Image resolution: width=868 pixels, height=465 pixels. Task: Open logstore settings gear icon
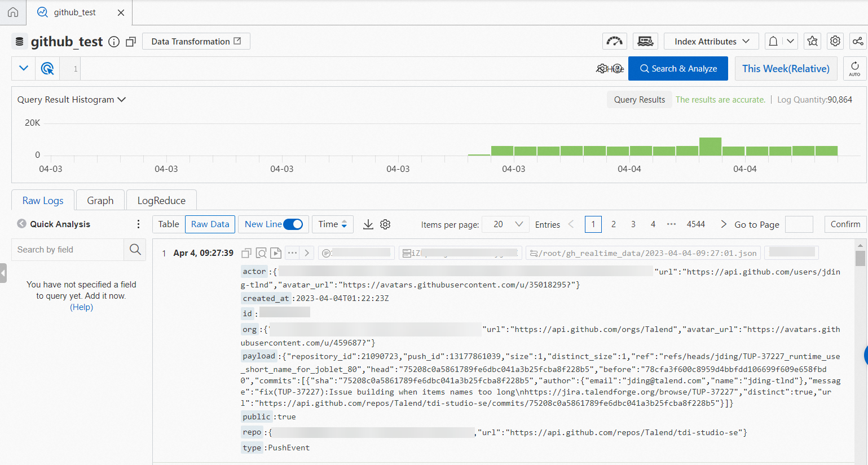pos(835,41)
